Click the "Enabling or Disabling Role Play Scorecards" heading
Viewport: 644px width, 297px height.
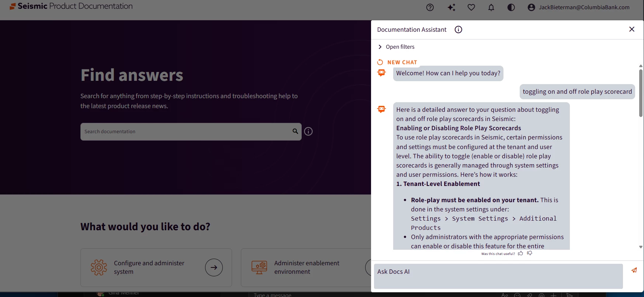458,128
